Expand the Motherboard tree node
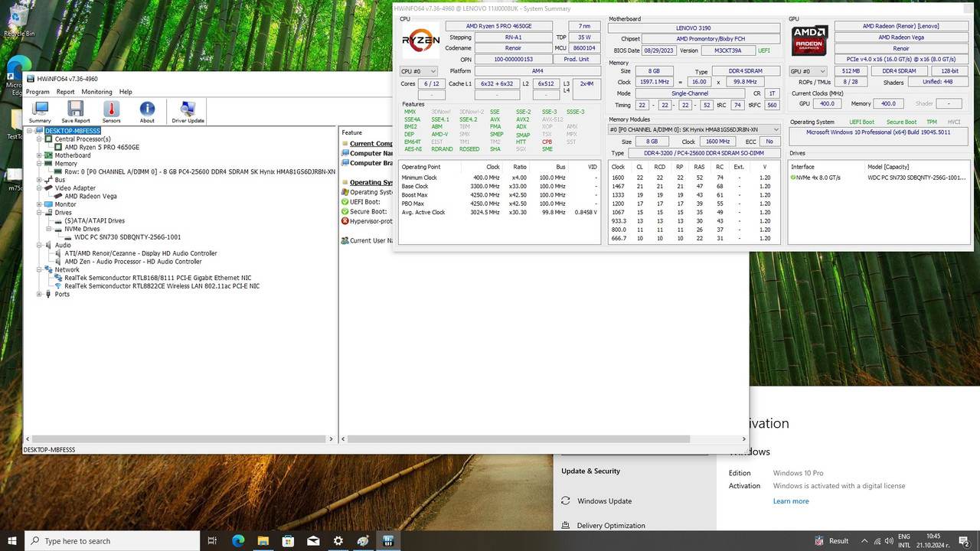The height and width of the screenshot is (551, 980). coord(39,155)
